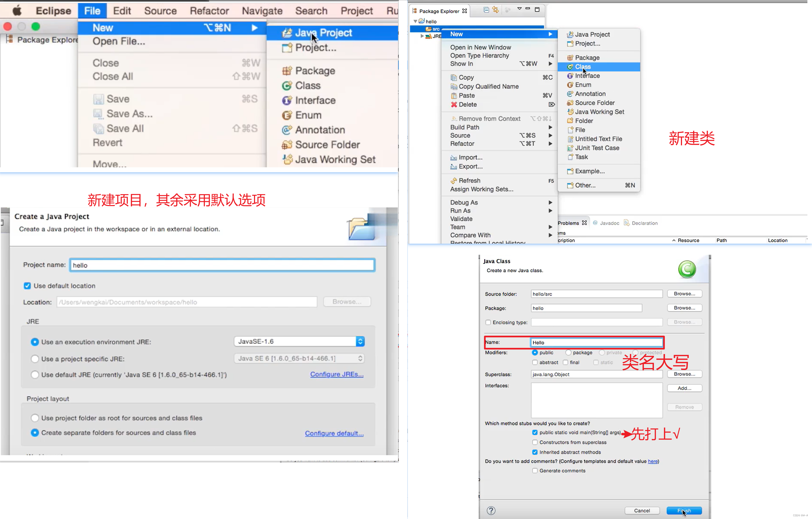This screenshot has height=519, width=812.
Task: Toggle Use default location checkbox
Action: pyautogui.click(x=27, y=286)
